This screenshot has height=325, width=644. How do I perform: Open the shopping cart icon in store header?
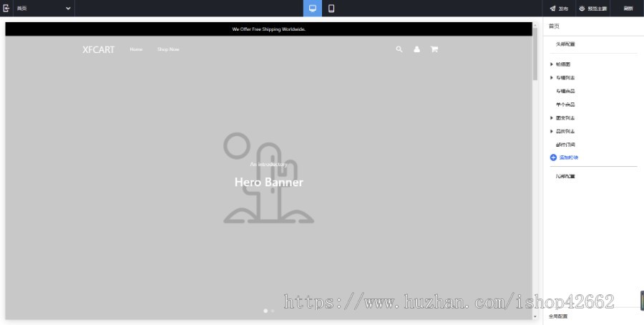pos(434,49)
